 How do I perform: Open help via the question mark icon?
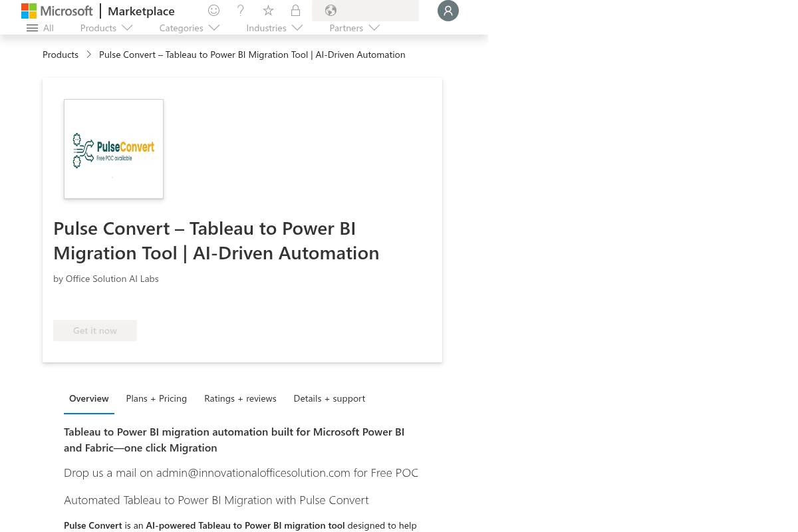click(x=241, y=11)
